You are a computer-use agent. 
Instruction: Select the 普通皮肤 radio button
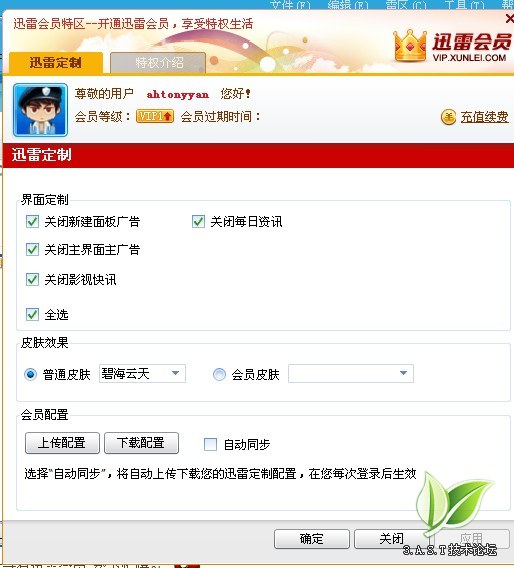[x=30, y=374]
